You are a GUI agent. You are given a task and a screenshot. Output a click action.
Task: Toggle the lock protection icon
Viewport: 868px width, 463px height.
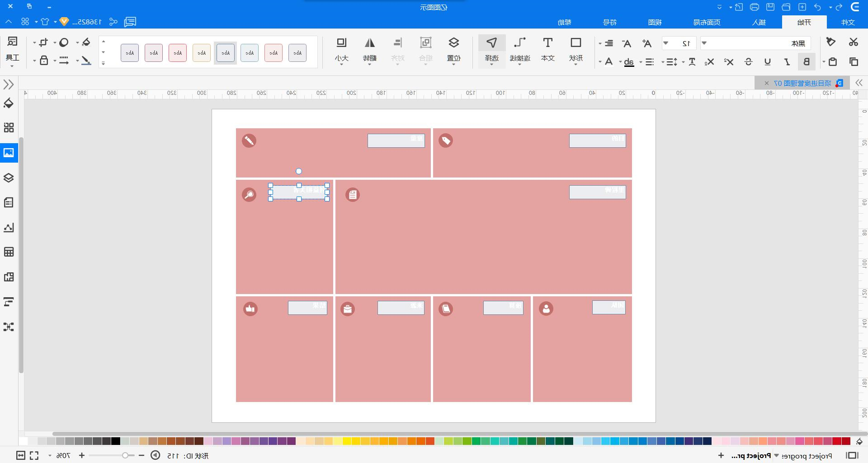[x=44, y=61]
